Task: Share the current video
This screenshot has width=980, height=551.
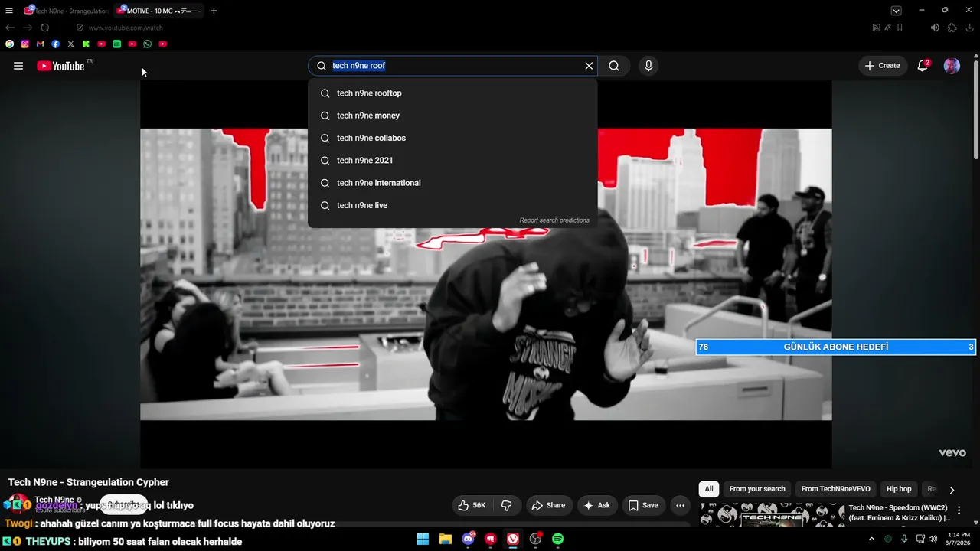Action: pos(548,505)
